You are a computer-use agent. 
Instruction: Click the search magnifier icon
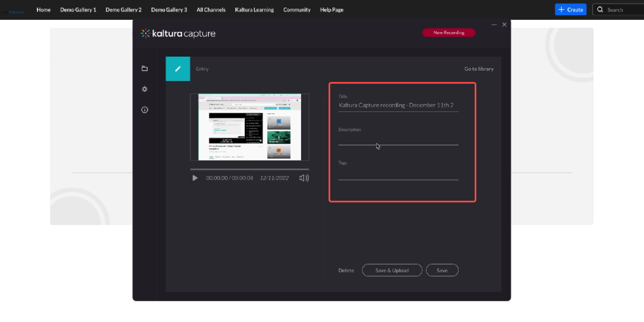[x=600, y=10]
